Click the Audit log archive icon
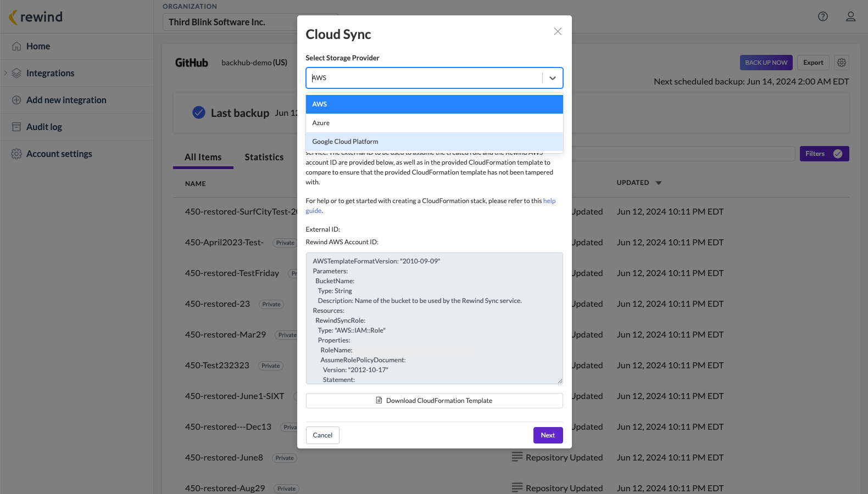868x494 pixels. [x=16, y=127]
